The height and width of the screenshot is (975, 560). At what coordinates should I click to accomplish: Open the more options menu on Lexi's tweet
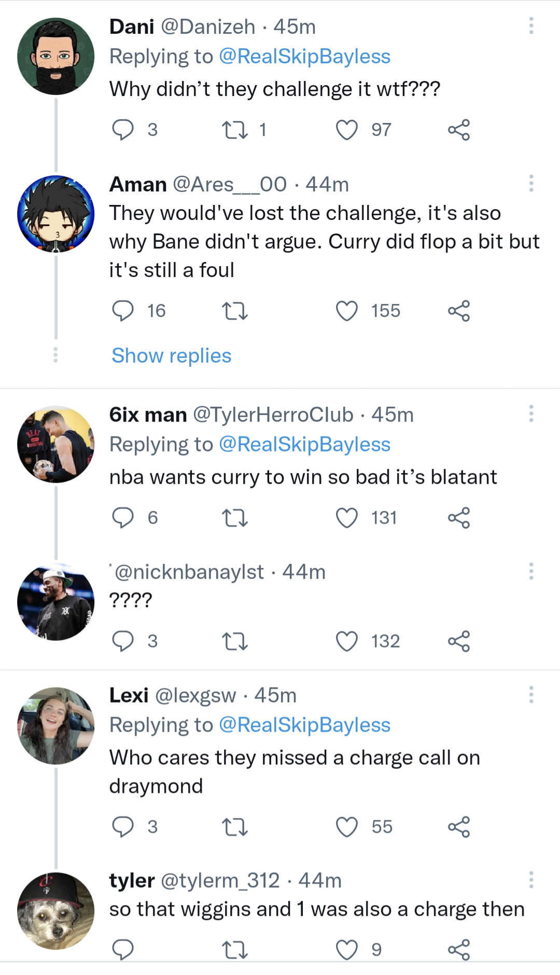tap(531, 695)
